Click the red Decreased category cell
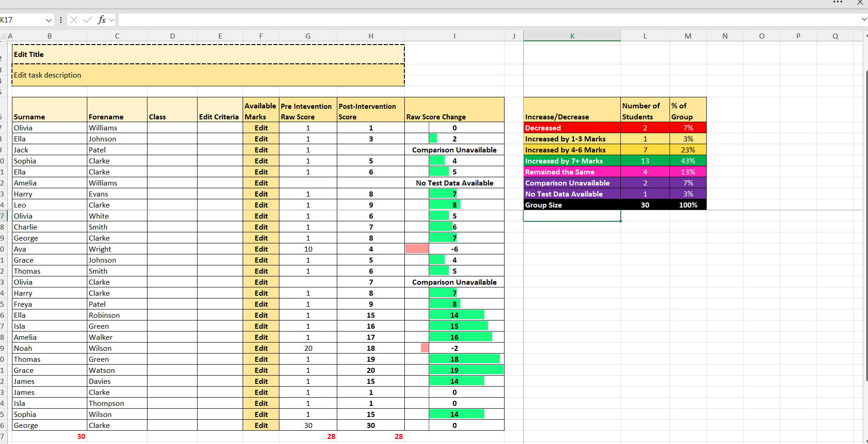This screenshot has width=868, height=444. [572, 128]
